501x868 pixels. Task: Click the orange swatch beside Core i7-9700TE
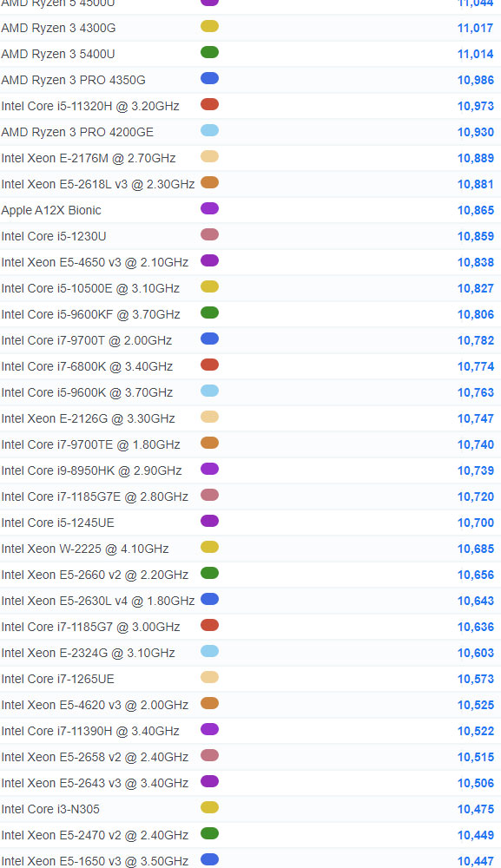(x=209, y=443)
